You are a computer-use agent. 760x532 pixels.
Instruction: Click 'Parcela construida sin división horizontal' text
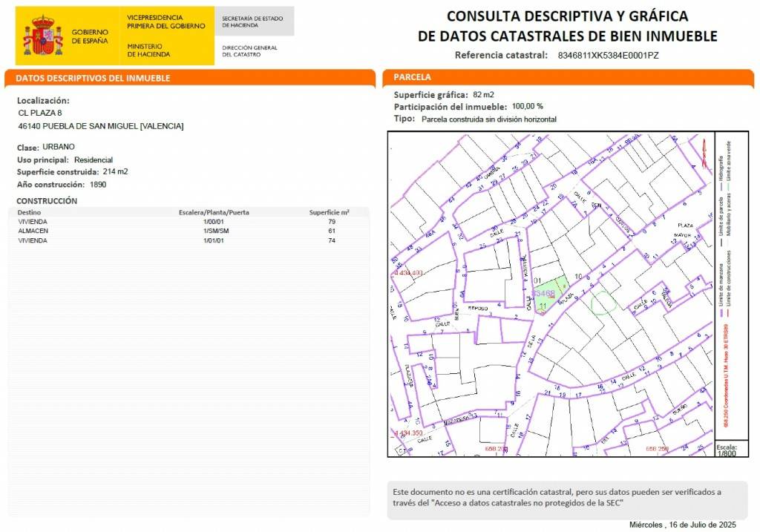coord(489,119)
